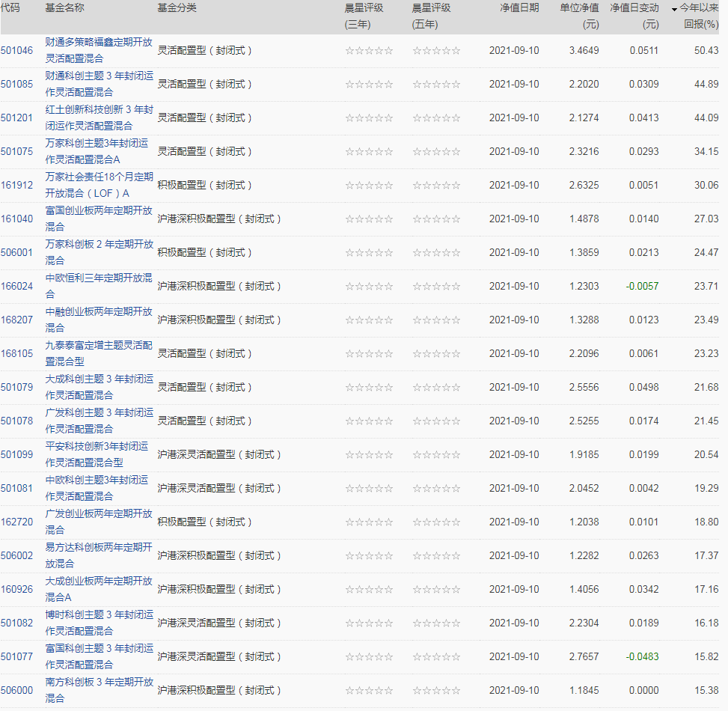Open fund 财通多策略福鑫定期开放灵活配置混合
Viewport: 728px width, 711px height.
click(x=99, y=50)
